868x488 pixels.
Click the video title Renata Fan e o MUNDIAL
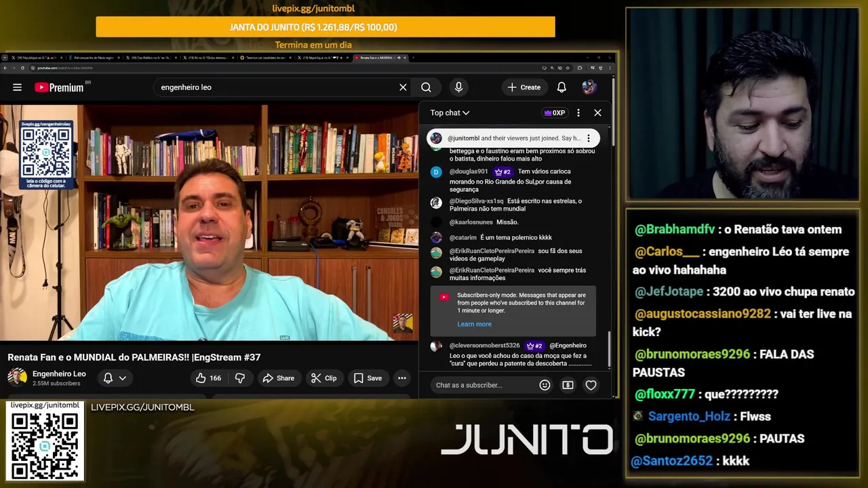[x=134, y=357]
